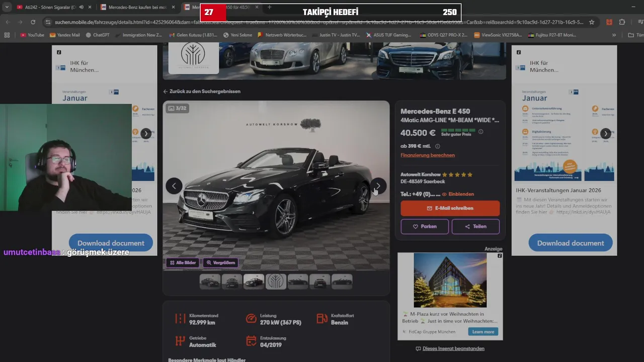Advance right IHK ad carousel arrow

[x=606, y=134]
